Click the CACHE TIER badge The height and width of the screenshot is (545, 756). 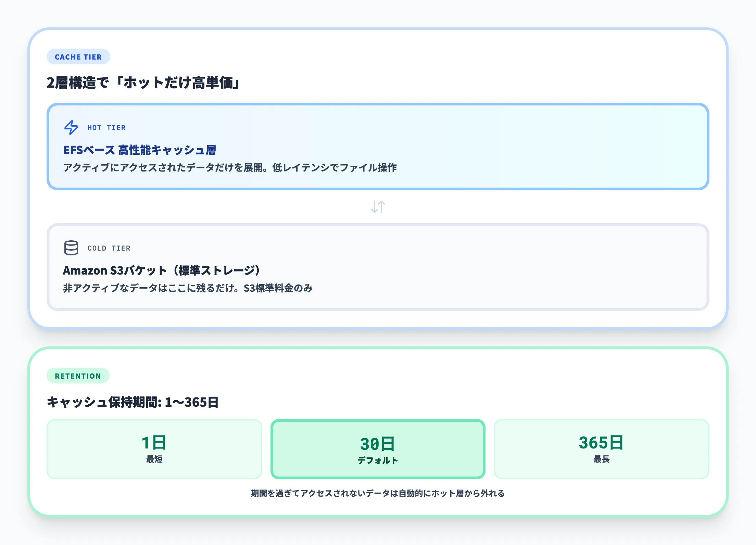coord(78,57)
